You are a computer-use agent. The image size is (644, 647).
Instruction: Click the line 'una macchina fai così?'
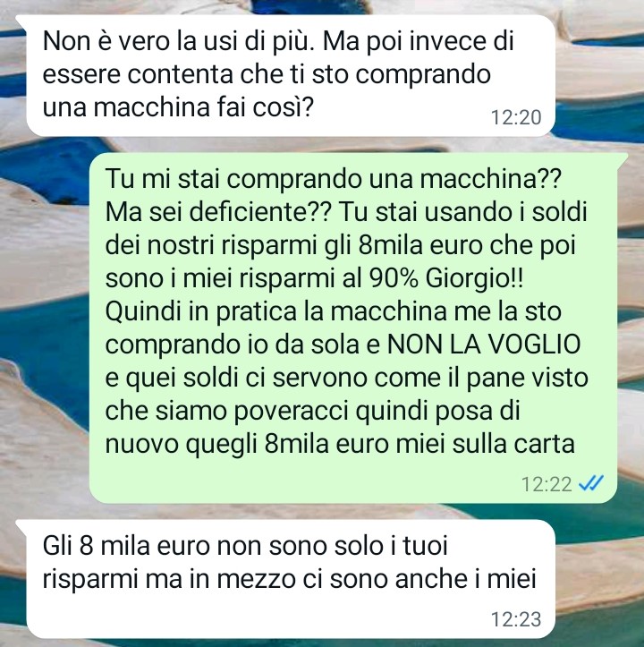(x=178, y=107)
